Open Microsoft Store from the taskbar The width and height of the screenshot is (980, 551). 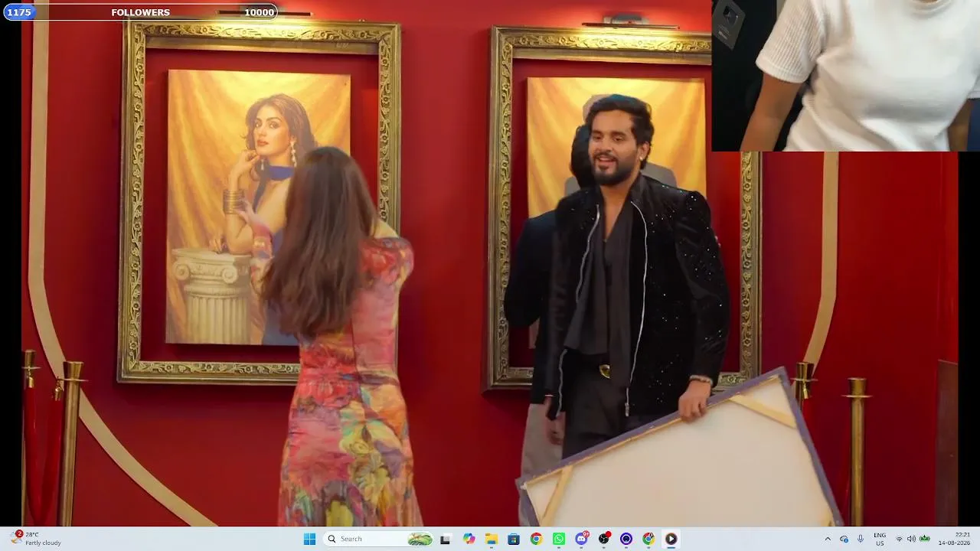(514, 539)
